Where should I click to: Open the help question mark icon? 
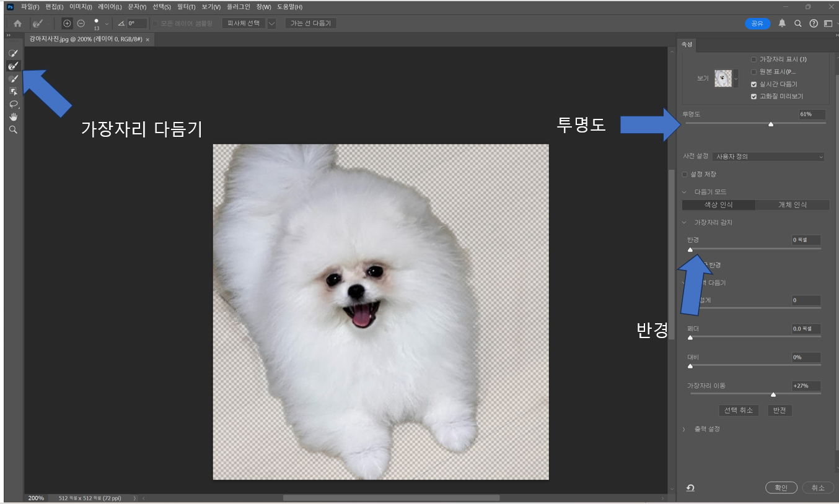814,24
